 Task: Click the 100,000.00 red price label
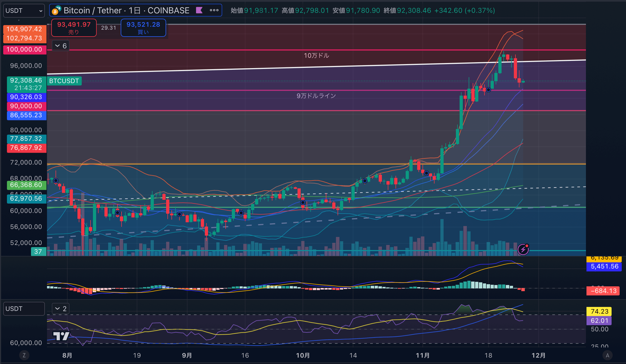tap(25, 50)
